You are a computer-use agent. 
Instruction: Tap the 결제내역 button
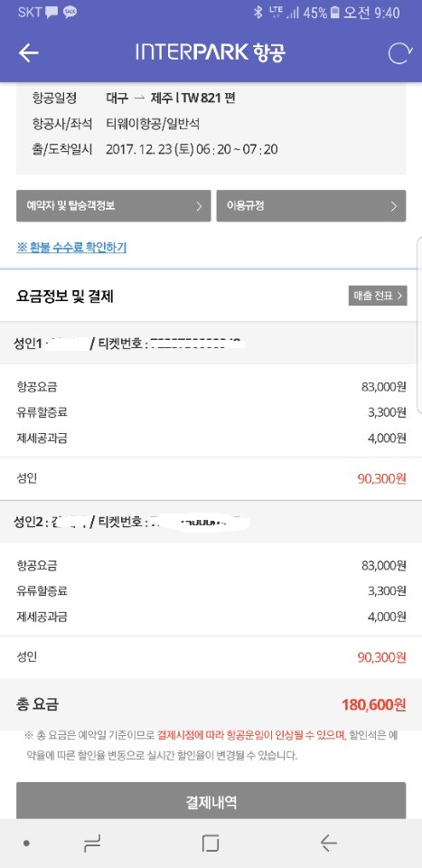(x=211, y=800)
